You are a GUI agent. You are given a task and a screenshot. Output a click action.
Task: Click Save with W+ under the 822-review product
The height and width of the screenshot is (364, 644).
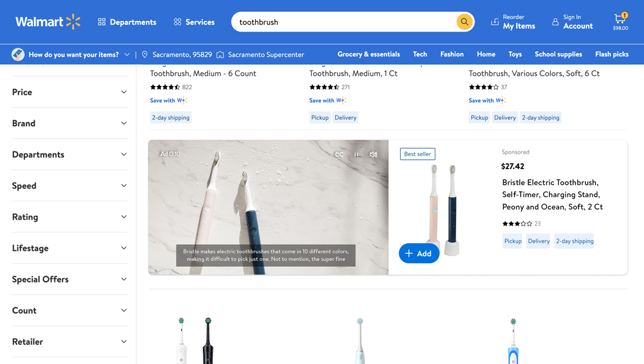[x=168, y=101]
